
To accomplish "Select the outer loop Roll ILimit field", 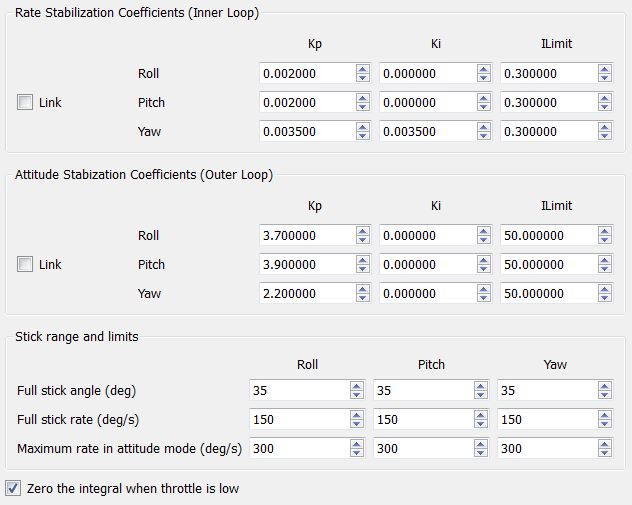I will pos(548,236).
